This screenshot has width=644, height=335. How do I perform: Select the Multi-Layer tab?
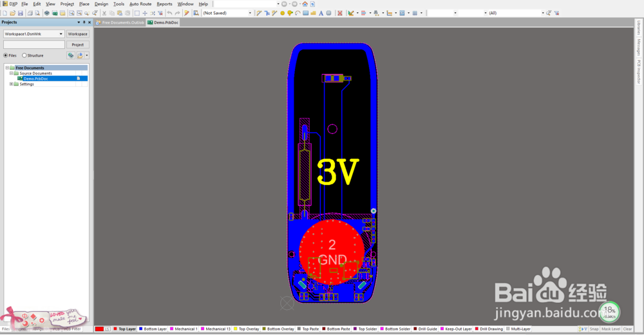[518, 329]
